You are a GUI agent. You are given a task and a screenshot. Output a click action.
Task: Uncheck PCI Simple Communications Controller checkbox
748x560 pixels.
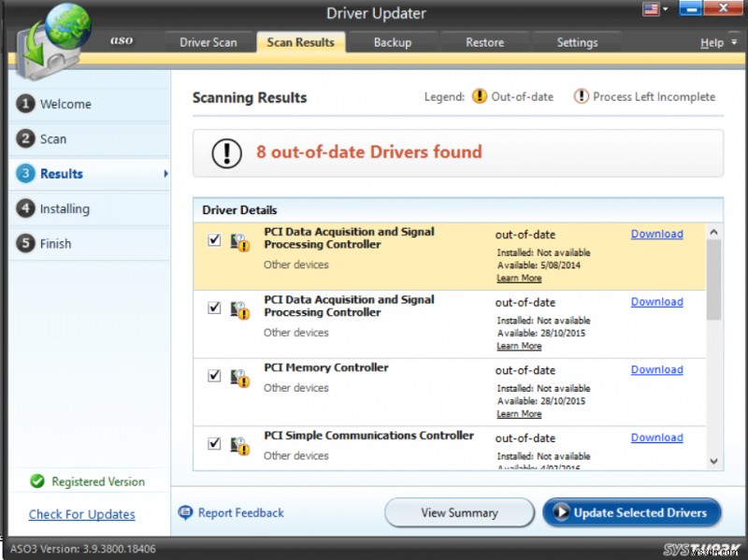tap(214, 444)
